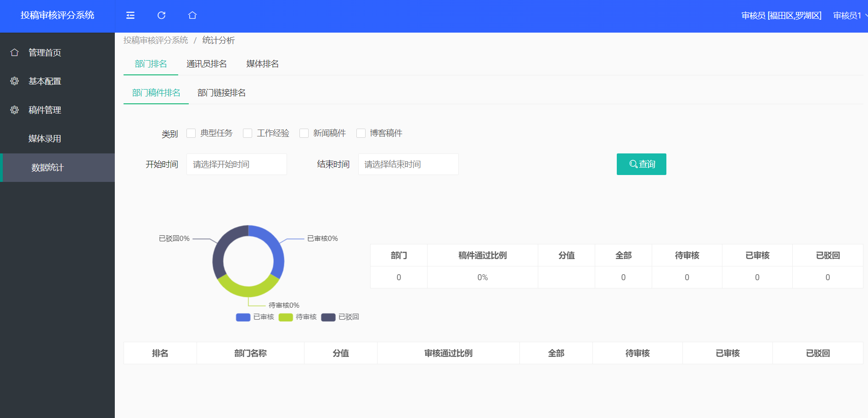Image resolution: width=868 pixels, height=418 pixels.
Task: Switch to the 部门链接排名 tab
Action: (x=221, y=93)
